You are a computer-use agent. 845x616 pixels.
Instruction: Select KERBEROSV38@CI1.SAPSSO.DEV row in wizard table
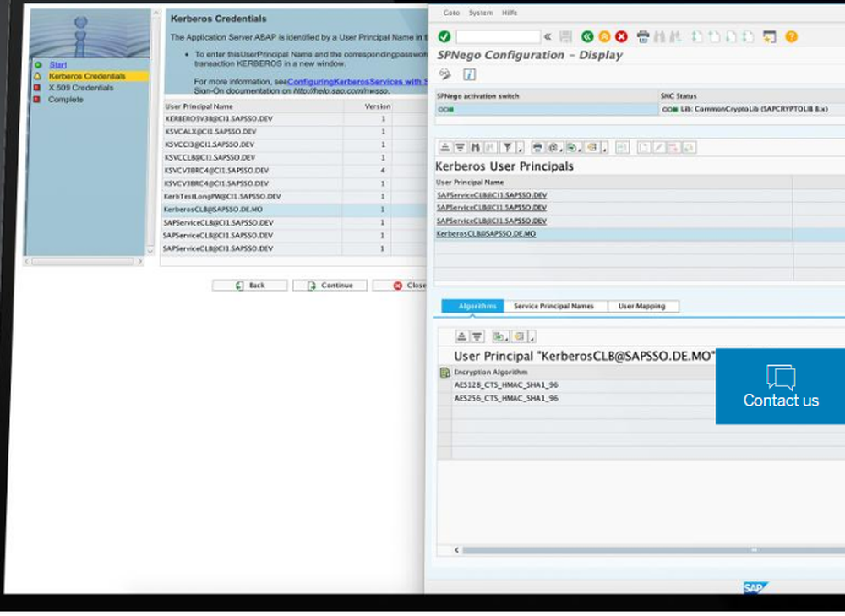(x=295, y=118)
